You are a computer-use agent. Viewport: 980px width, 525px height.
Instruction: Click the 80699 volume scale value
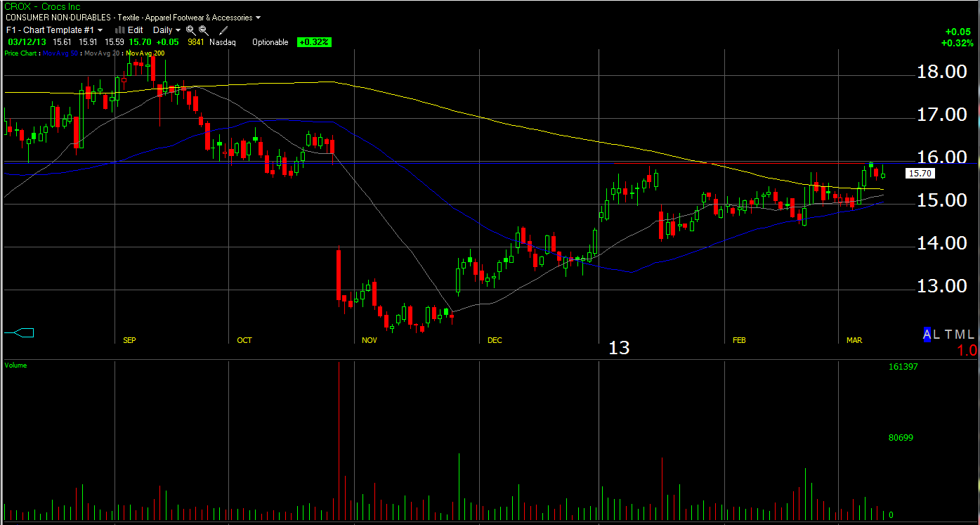point(901,438)
